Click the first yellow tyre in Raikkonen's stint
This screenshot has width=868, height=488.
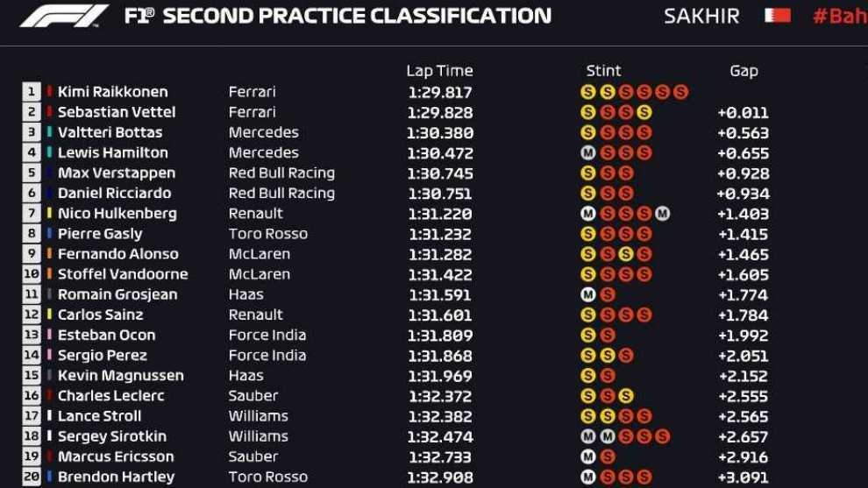(x=588, y=92)
